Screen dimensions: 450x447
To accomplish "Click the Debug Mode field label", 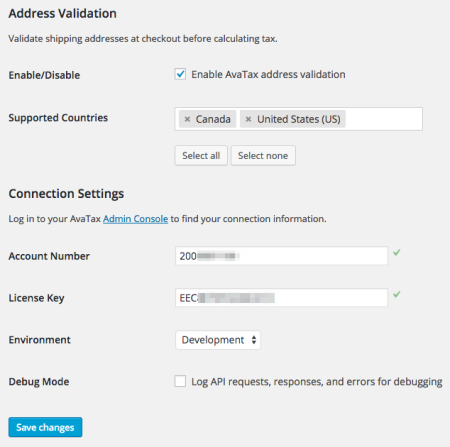I will pyautogui.click(x=39, y=381).
